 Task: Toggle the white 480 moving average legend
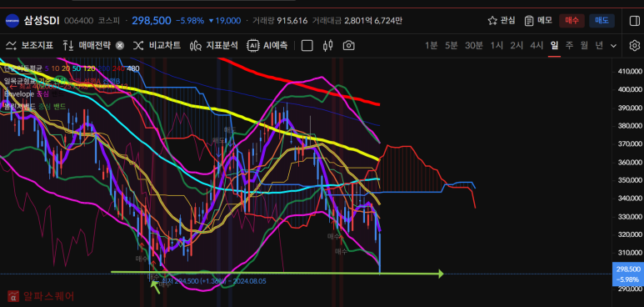point(133,68)
